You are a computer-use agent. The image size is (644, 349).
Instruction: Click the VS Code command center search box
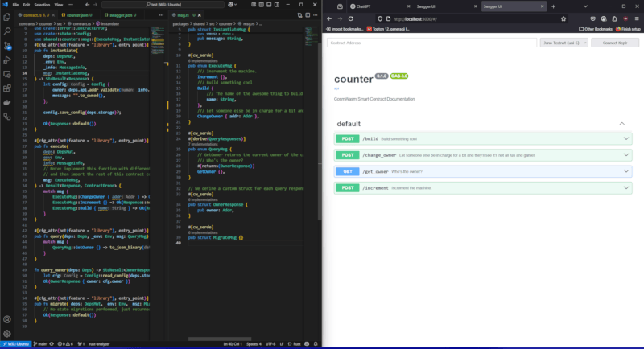tap(163, 5)
